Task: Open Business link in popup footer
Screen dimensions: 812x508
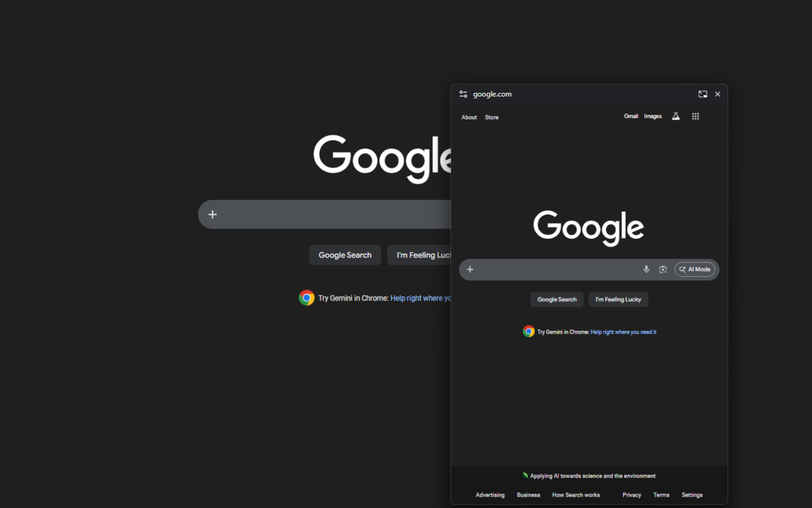Action: tap(528, 495)
